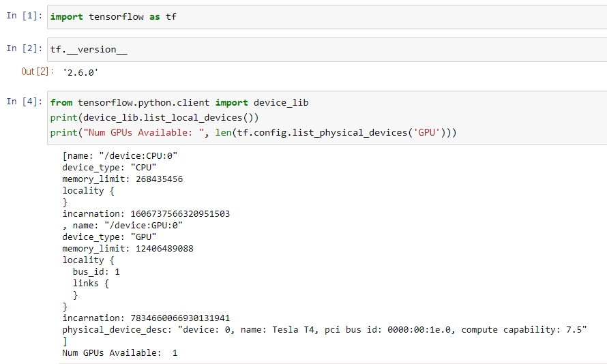Click the 'import tensorflow as tf' code cell
Screen dimensions: 607x364
click(x=327, y=17)
